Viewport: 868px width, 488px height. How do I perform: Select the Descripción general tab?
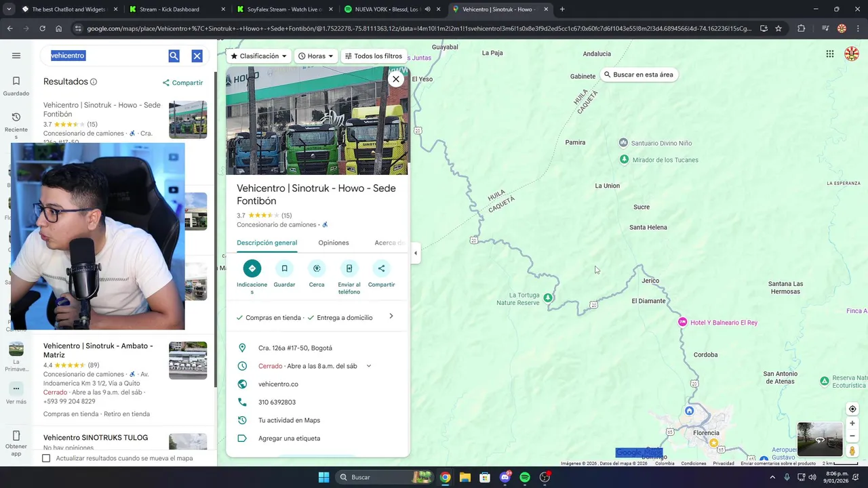267,243
